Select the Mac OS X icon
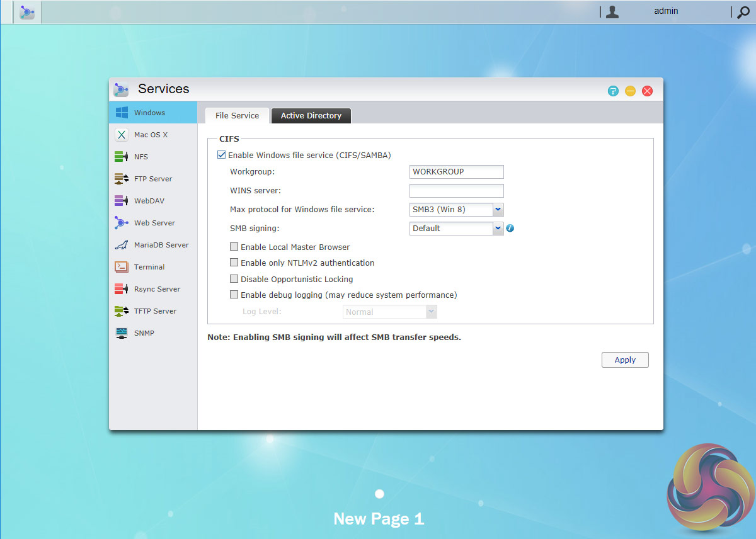The width and height of the screenshot is (756, 539). coord(122,135)
